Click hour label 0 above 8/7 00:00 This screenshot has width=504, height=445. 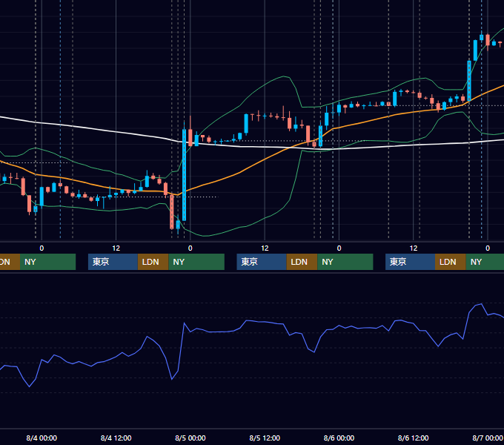point(488,248)
